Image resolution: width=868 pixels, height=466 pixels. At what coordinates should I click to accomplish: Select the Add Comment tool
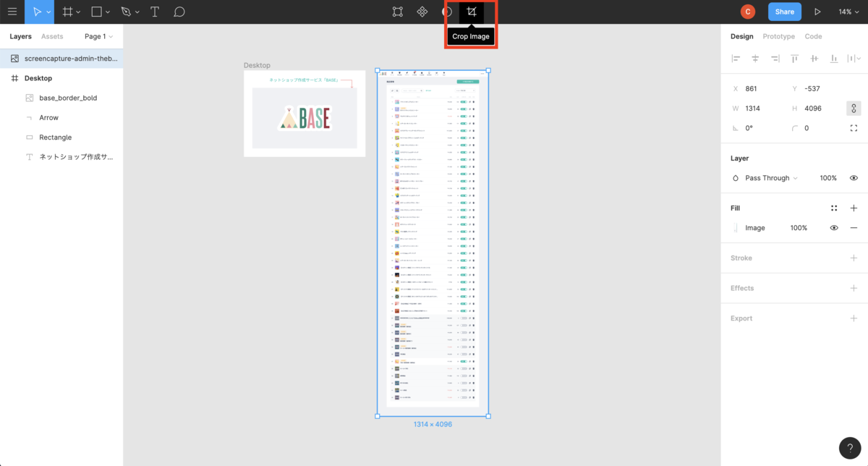click(179, 12)
